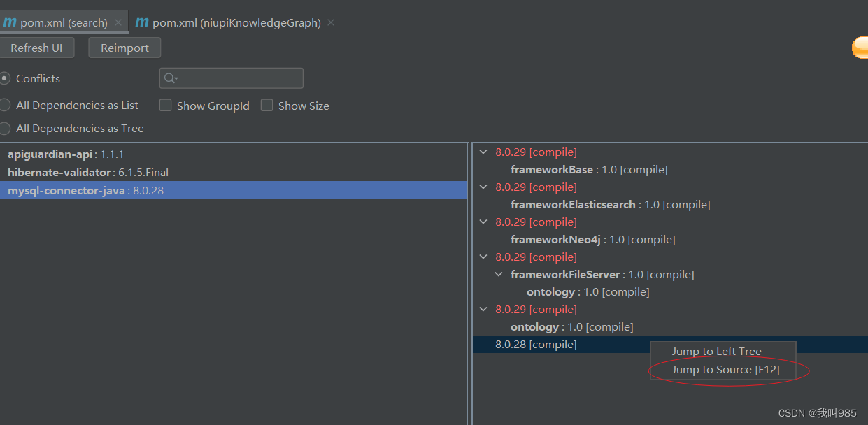Click the orange notification circle at right edge
Image resolution: width=868 pixels, height=425 pixels.
(x=861, y=48)
